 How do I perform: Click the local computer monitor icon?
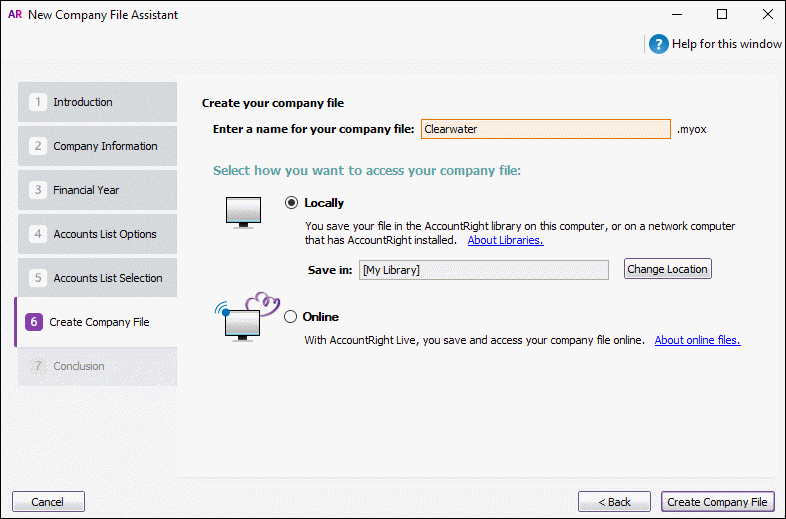[x=243, y=212]
